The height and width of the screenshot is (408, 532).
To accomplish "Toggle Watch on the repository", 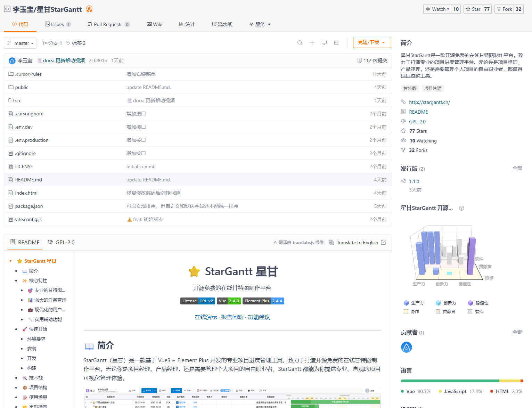I will [x=437, y=9].
